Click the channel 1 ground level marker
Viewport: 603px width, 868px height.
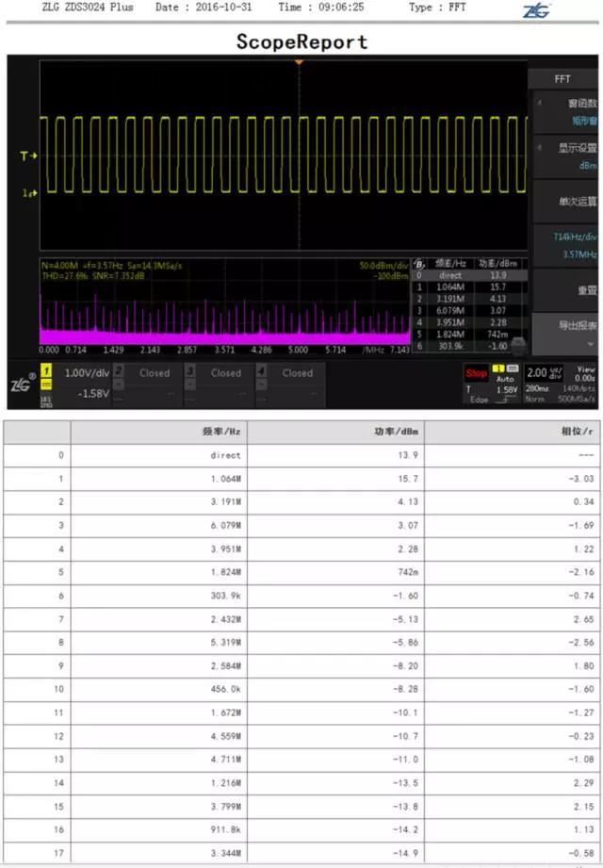28,192
